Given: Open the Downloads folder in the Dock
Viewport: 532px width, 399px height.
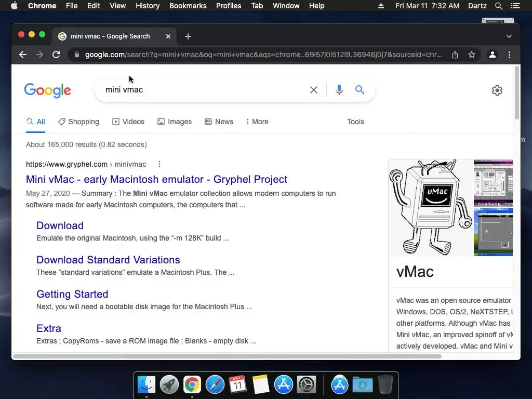Looking at the screenshot, I should click(362, 385).
